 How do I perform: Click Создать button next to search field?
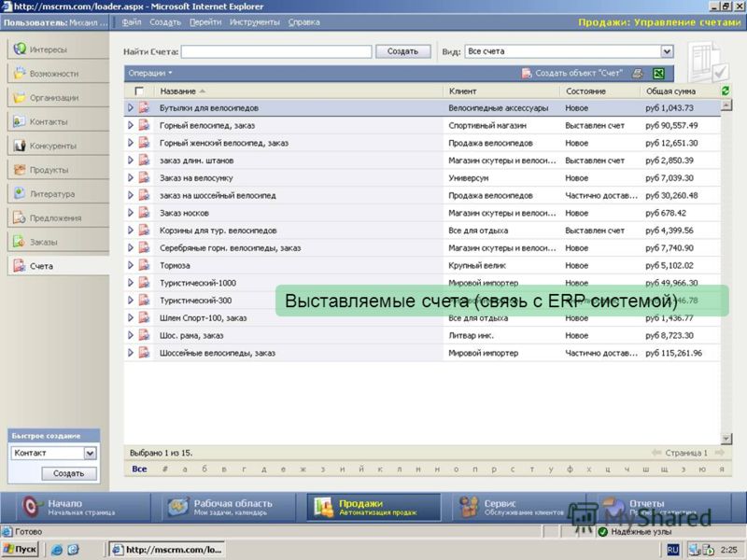(x=403, y=51)
